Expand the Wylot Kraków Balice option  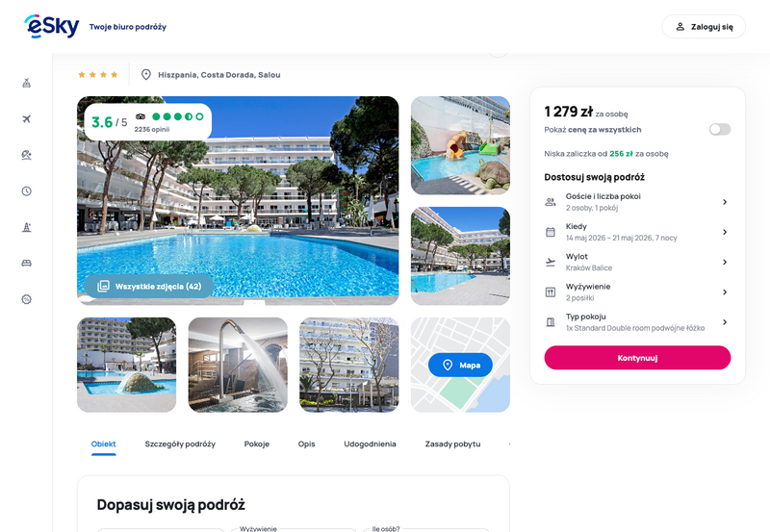[x=637, y=262]
